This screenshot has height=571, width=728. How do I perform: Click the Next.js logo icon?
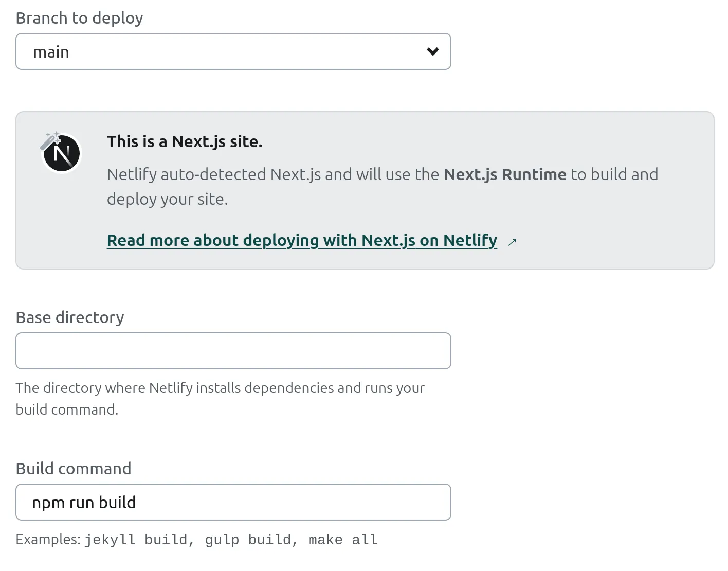[61, 152]
